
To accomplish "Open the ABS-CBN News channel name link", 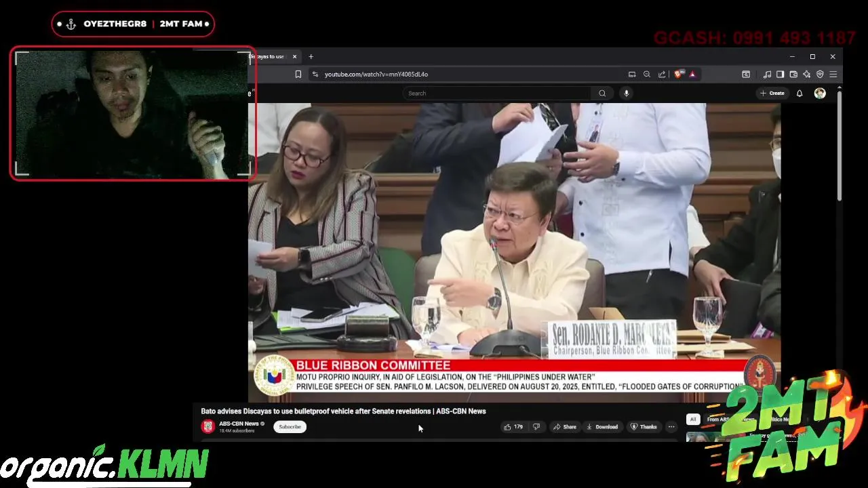I will point(239,424).
